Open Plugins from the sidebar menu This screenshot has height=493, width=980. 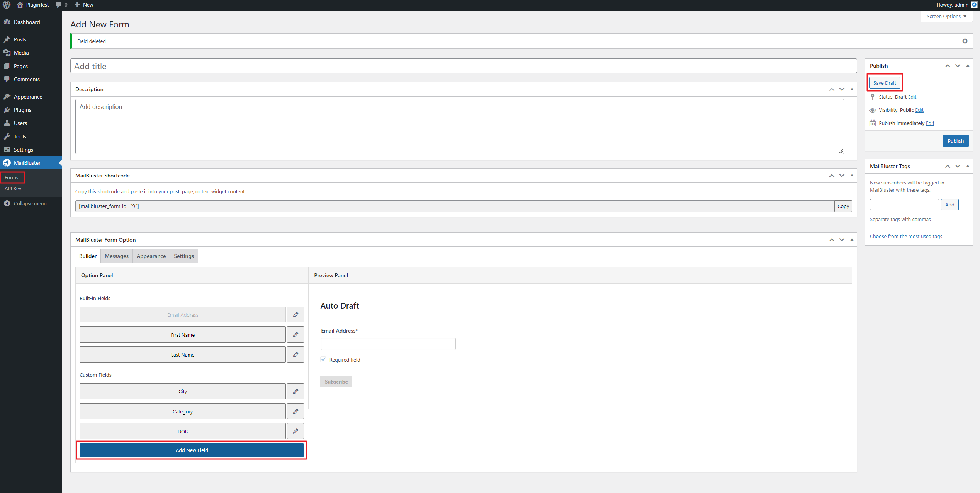[x=22, y=110]
